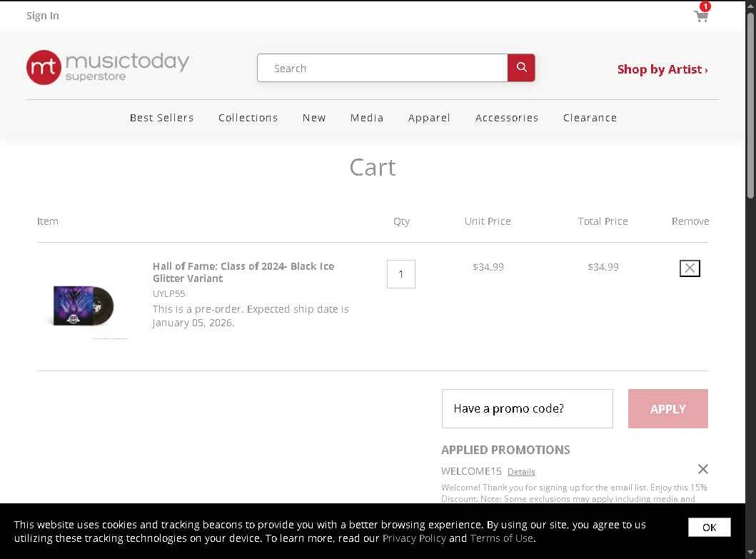Click the item SKU text UYLP55

(168, 293)
